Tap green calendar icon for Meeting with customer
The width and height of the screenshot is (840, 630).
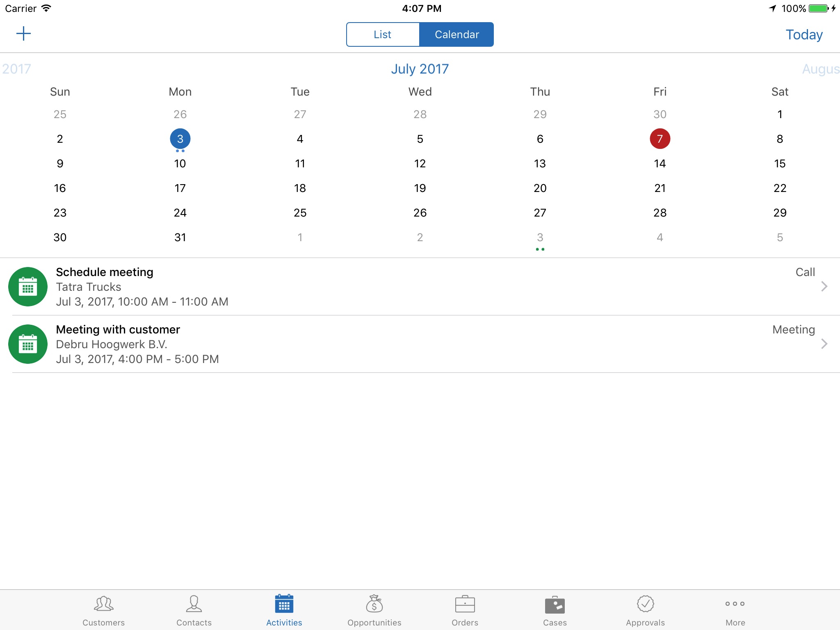point(28,344)
